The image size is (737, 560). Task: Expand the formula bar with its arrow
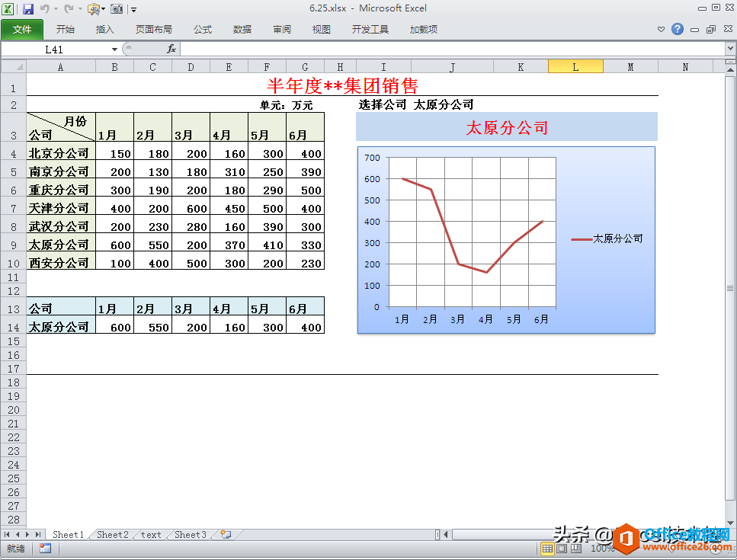[x=730, y=49]
